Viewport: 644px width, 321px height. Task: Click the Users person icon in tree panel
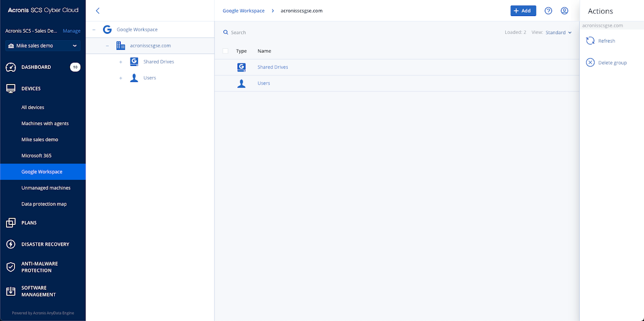[134, 78]
